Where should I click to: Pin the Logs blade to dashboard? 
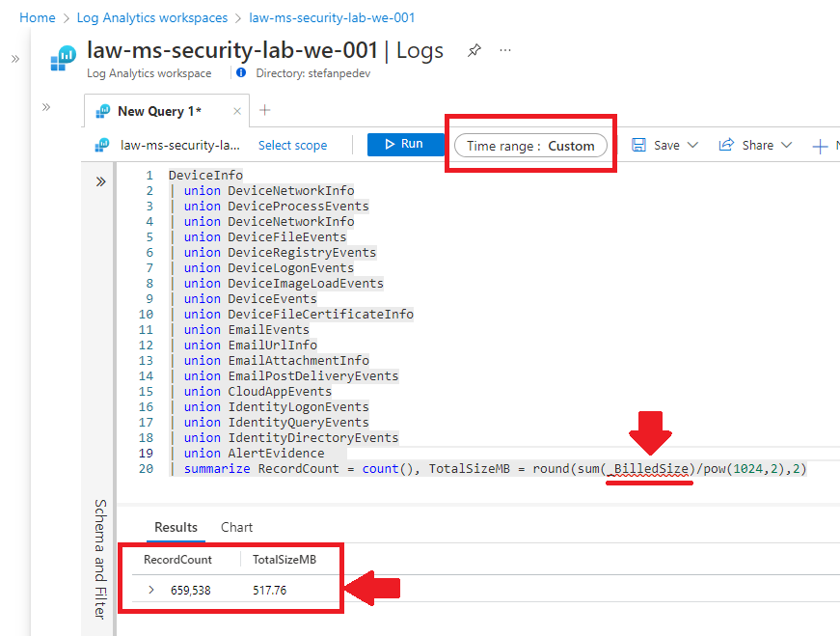(474, 51)
